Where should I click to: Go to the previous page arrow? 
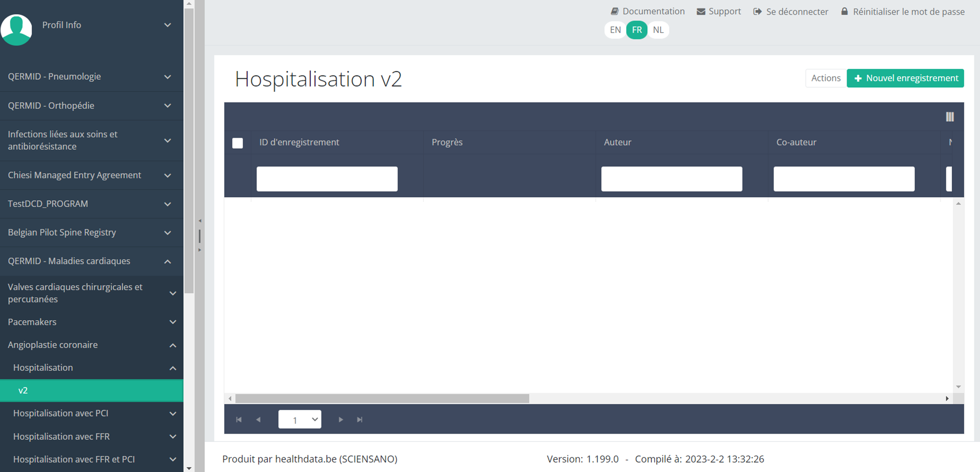(258, 419)
